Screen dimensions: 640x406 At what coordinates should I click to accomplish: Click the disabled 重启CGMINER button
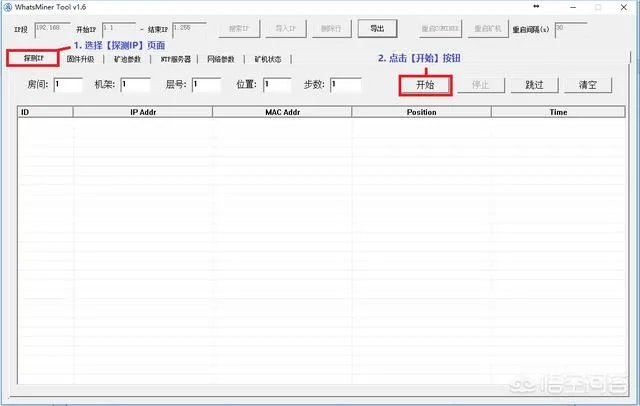point(440,29)
